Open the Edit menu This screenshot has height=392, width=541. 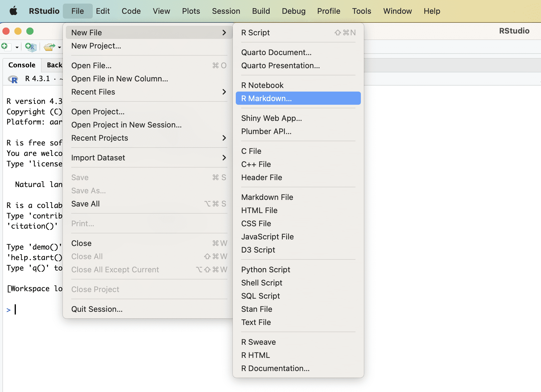coord(103,11)
